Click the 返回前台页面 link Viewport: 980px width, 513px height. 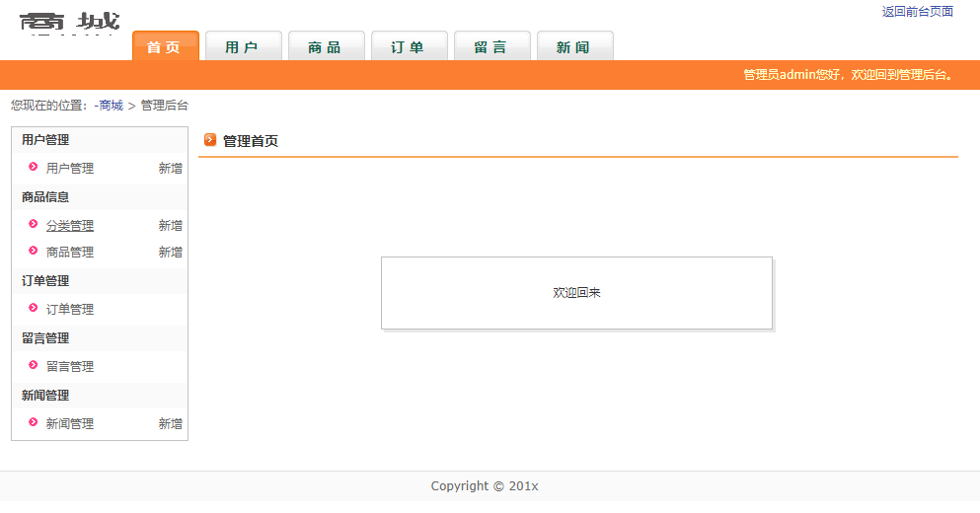[917, 11]
